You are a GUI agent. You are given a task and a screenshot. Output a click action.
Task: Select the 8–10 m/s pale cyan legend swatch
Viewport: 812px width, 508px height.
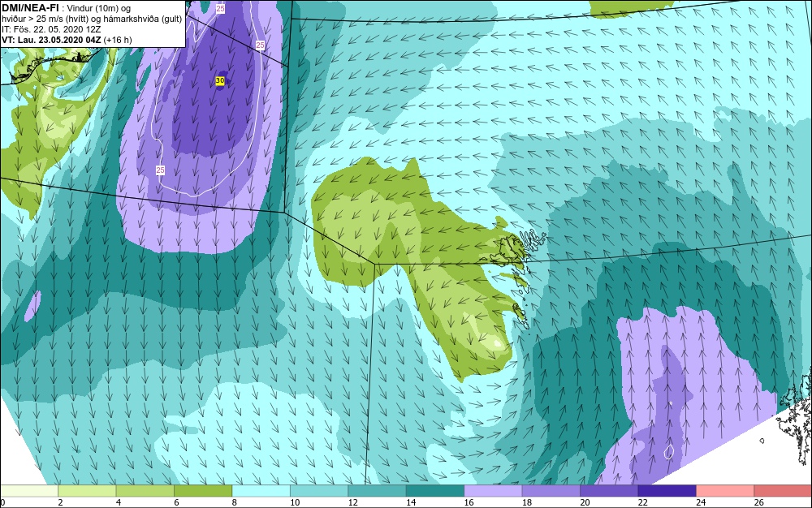[261, 491]
